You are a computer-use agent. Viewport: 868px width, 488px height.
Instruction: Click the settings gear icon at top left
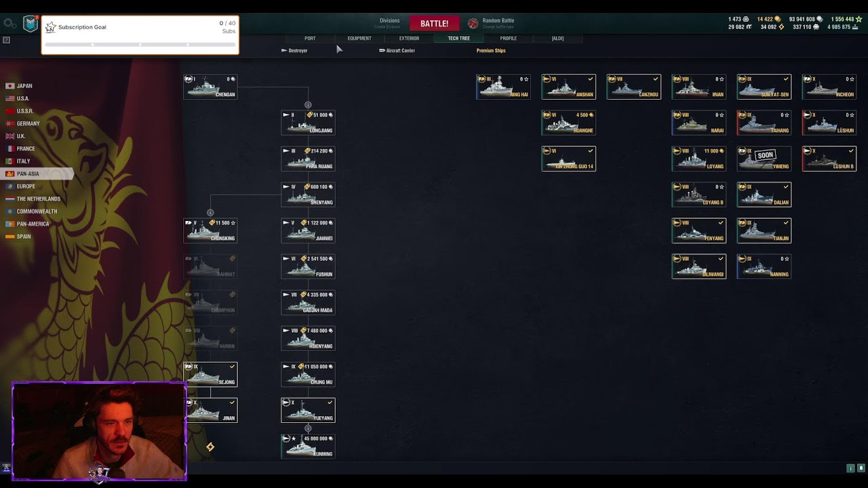click(x=9, y=24)
